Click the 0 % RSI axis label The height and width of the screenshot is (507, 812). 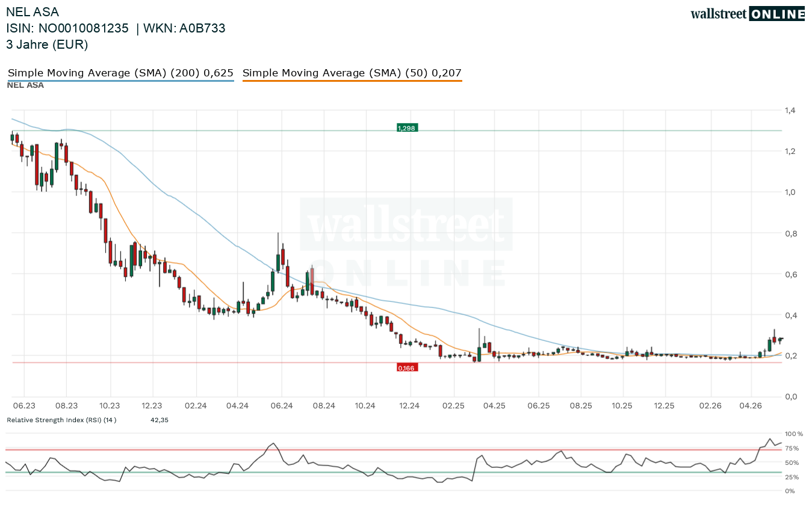click(x=790, y=491)
